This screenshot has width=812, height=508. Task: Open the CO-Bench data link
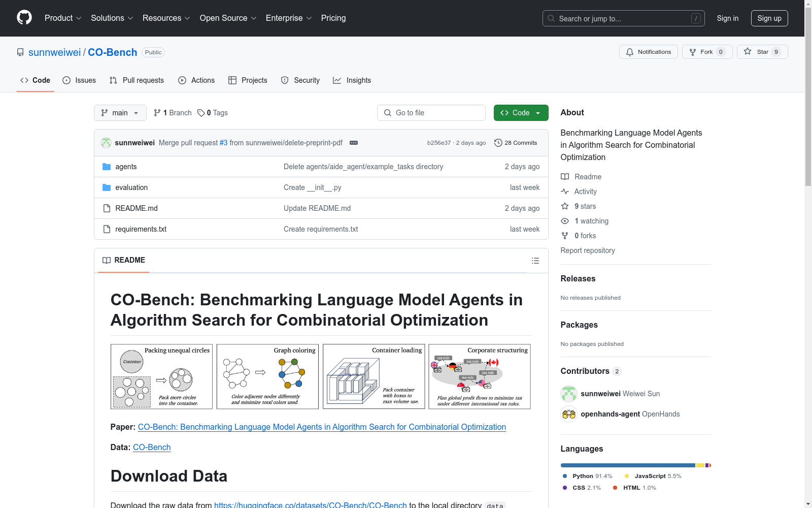152,448
